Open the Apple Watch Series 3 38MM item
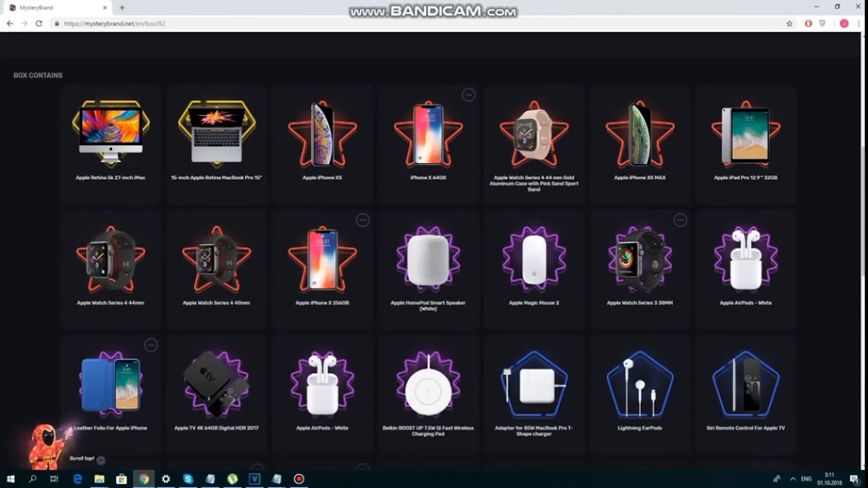This screenshot has height=488, width=868. pyautogui.click(x=639, y=269)
